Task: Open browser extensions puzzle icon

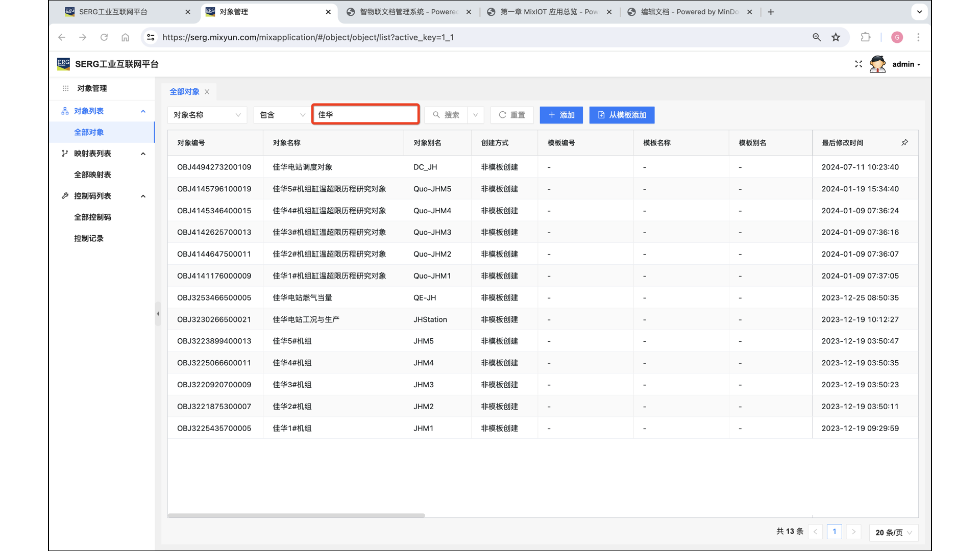Action: pyautogui.click(x=866, y=37)
